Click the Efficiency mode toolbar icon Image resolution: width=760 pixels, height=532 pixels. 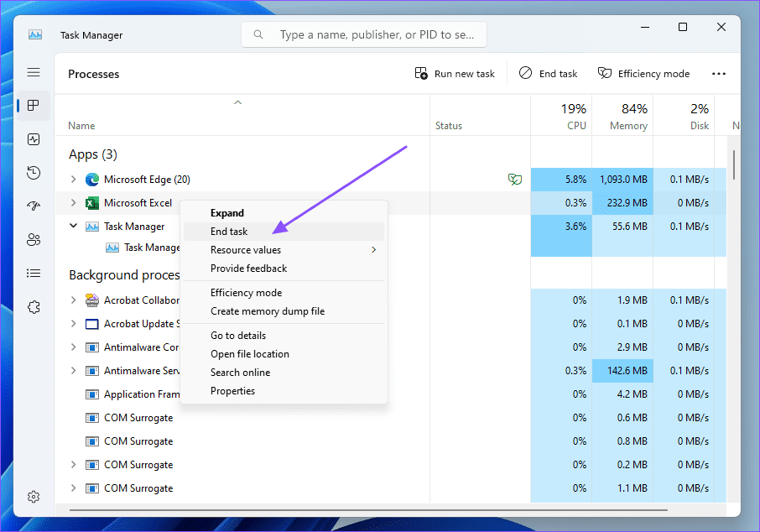click(605, 73)
